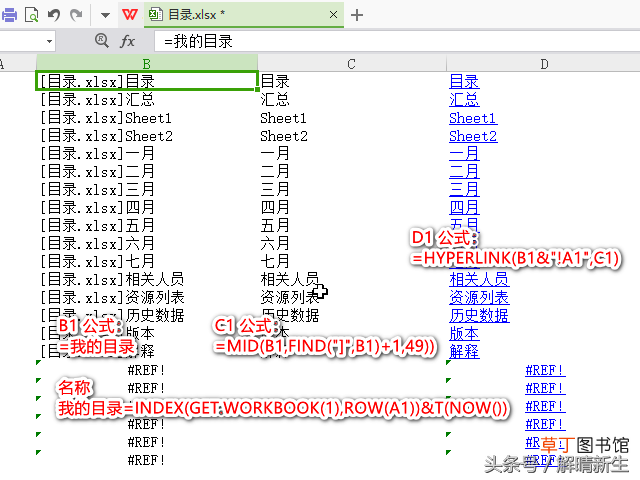Screen dimensions: 640x480
Task: Click the redo arrow
Action: (76, 15)
